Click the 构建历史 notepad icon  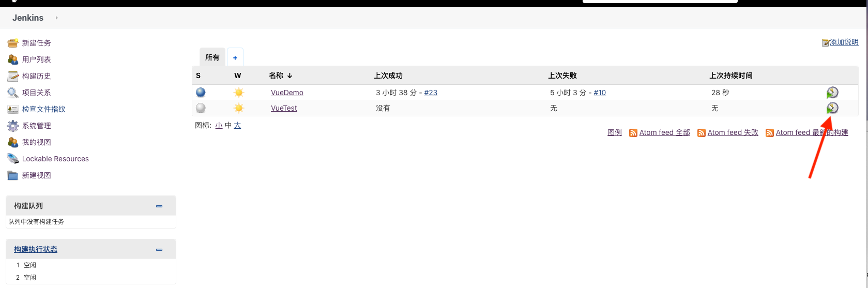pyautogui.click(x=13, y=76)
